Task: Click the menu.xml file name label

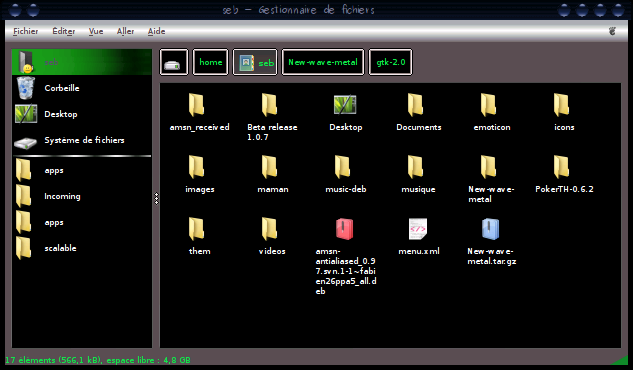Action: 419,251
